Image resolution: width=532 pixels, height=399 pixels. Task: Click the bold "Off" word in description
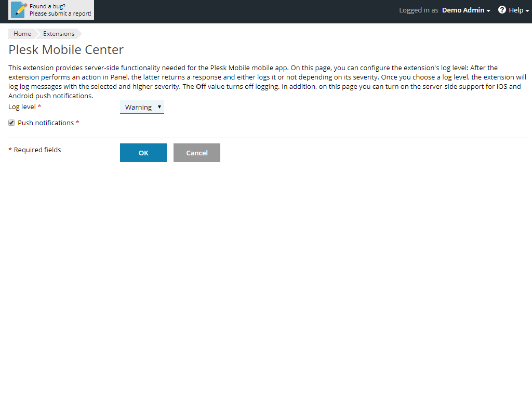click(x=201, y=87)
